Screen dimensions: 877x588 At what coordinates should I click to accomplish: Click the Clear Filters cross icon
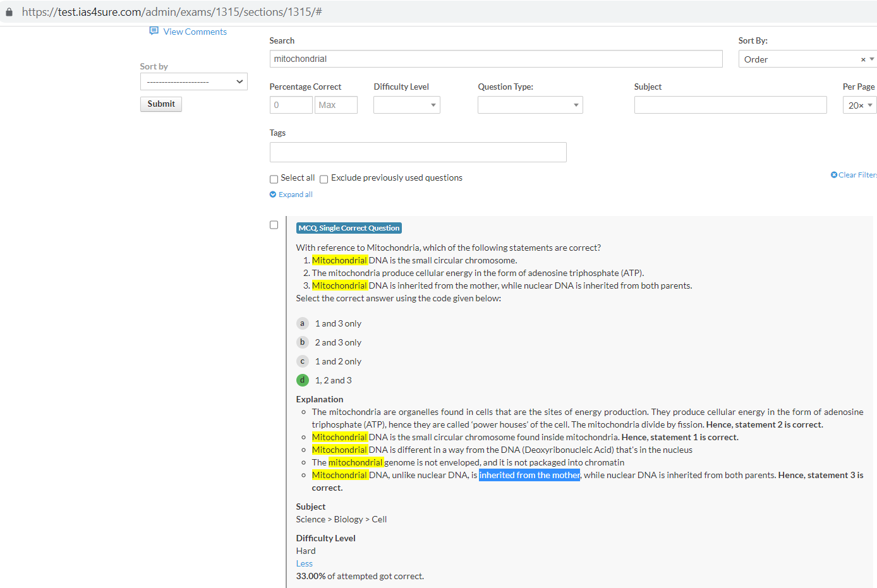[x=833, y=175]
